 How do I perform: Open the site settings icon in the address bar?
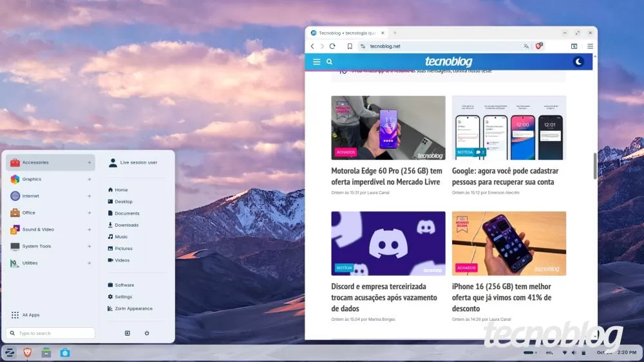click(363, 46)
